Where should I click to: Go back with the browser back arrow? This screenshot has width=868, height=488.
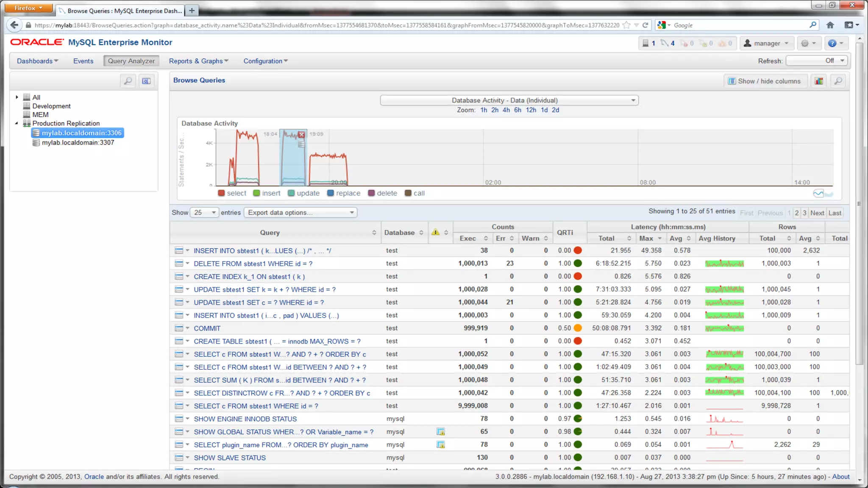[14, 25]
